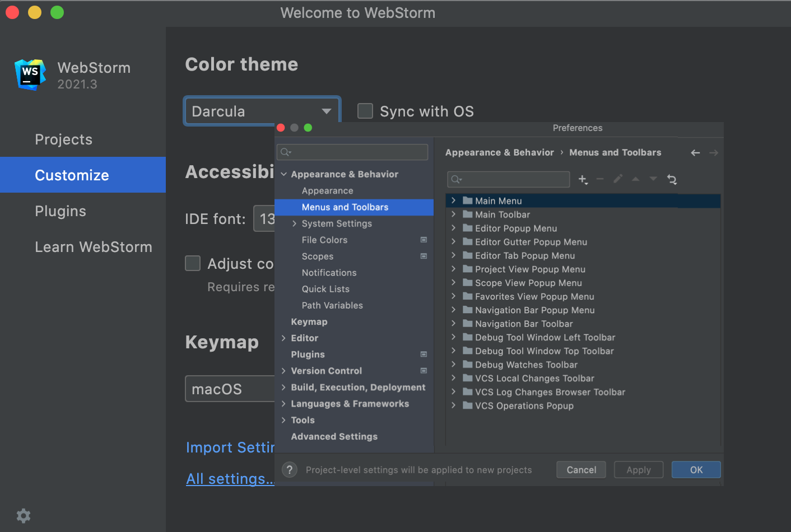Open the Projects tab in Welcome sidebar
The image size is (791, 532).
(83, 139)
